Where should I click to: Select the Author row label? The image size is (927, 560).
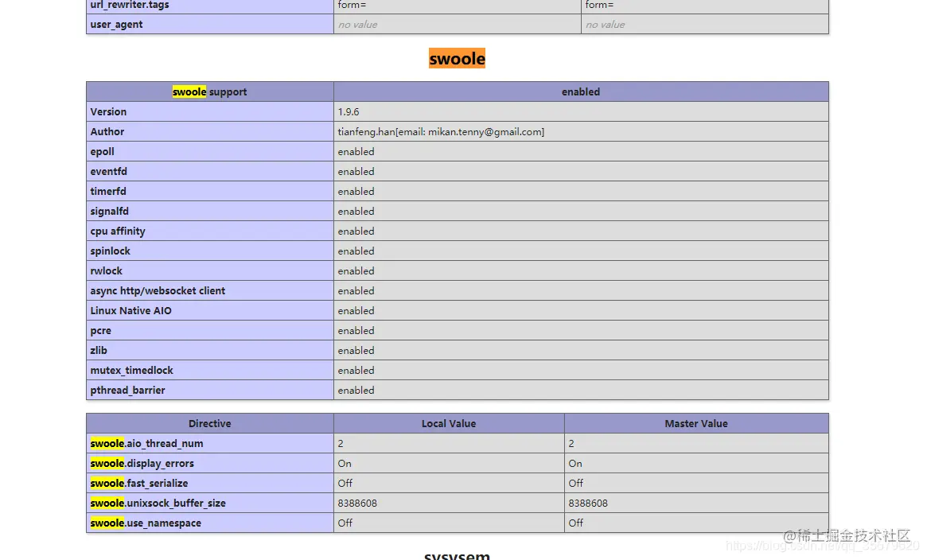[107, 132]
